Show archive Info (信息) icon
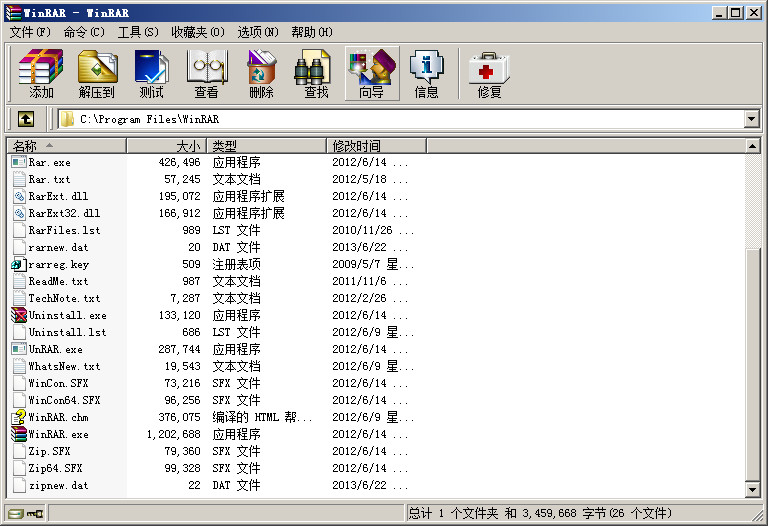Screen dimensions: 768x526 427,73
